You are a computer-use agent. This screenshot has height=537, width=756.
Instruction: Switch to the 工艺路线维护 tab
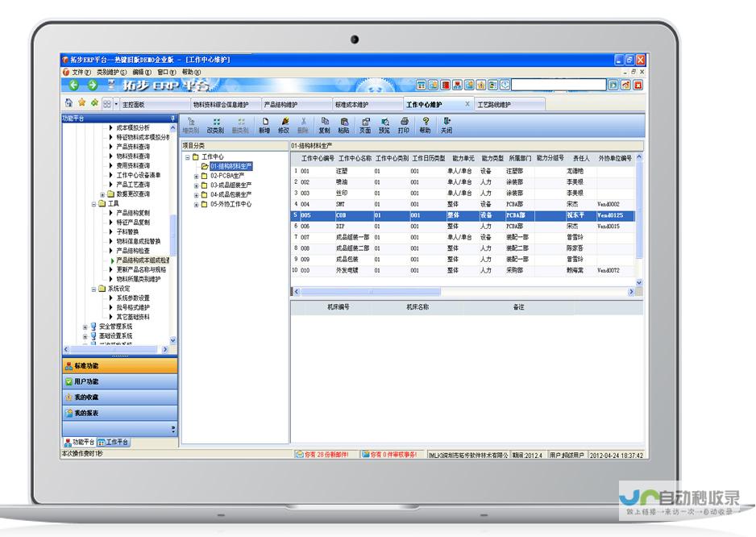[510, 104]
